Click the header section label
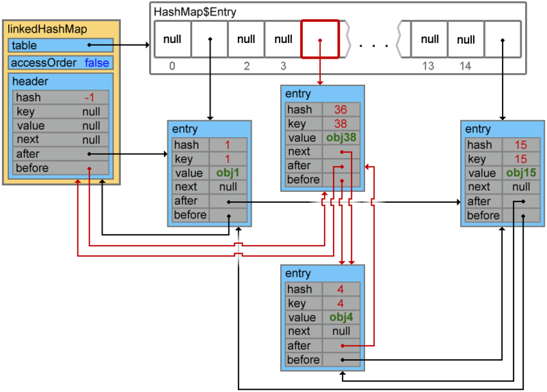The image size is (547, 392). point(30,81)
